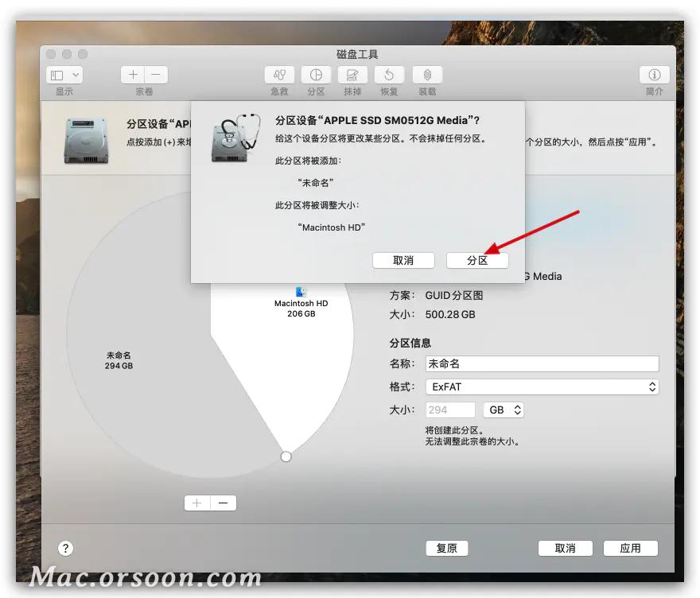
Task: Open help with the question mark icon
Action: pyautogui.click(x=66, y=548)
